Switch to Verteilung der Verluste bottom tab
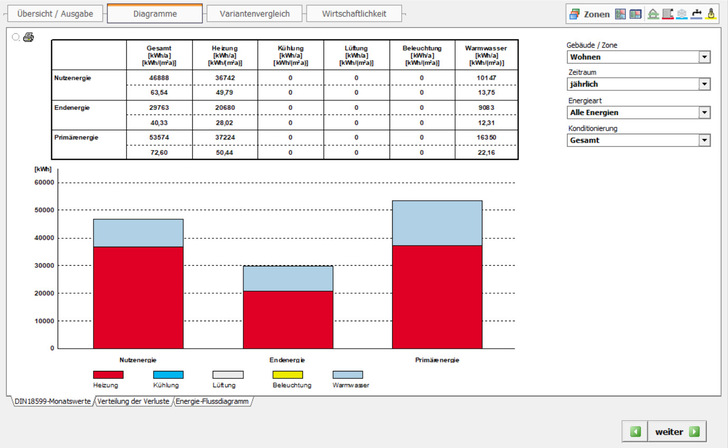Viewport: 728px width, 448px height. (133, 402)
